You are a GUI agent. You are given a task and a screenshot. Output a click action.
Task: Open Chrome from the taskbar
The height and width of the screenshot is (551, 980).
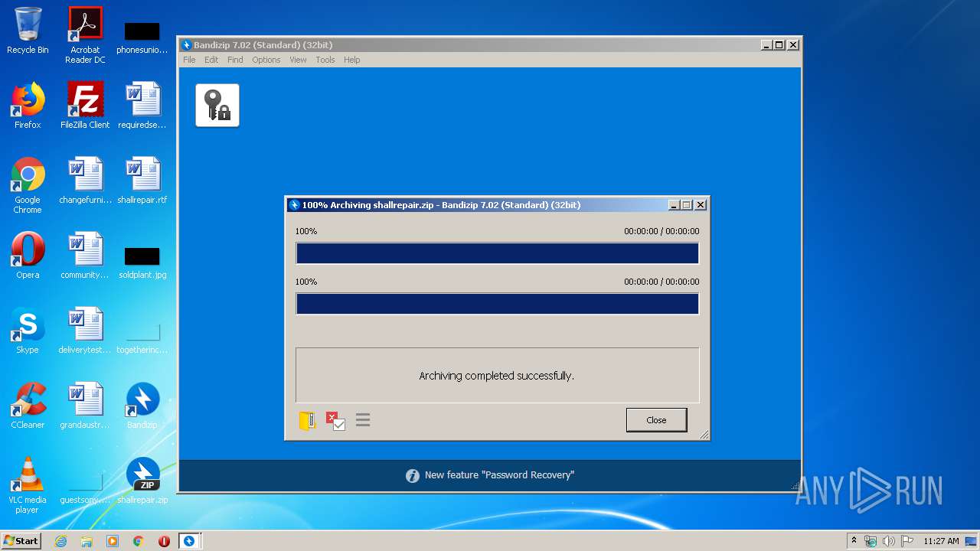point(139,541)
